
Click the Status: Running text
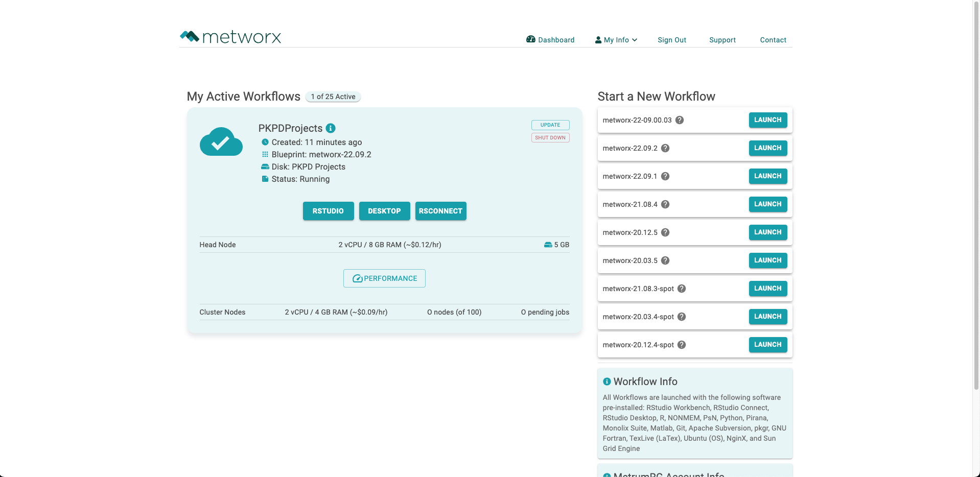click(x=300, y=179)
